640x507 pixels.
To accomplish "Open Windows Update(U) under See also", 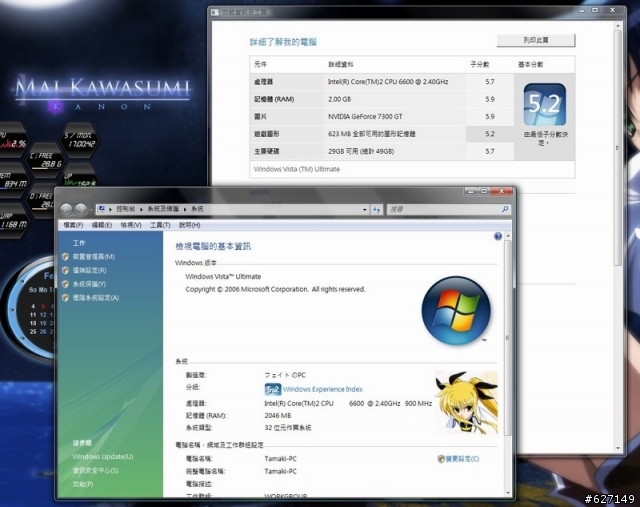I will [103, 457].
